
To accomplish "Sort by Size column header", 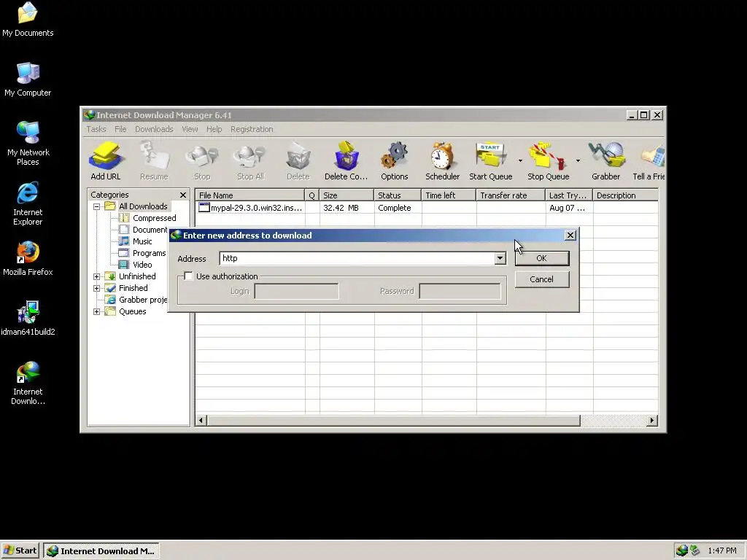I will click(347, 195).
